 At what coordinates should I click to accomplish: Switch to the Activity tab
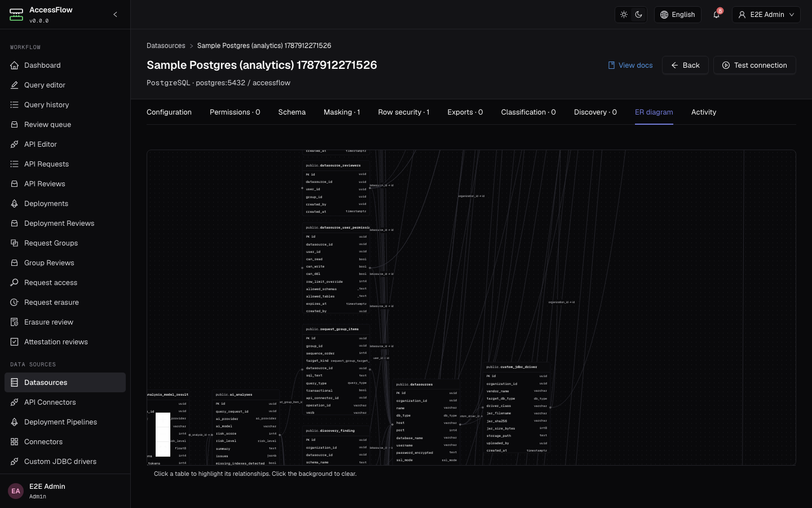[704, 112]
